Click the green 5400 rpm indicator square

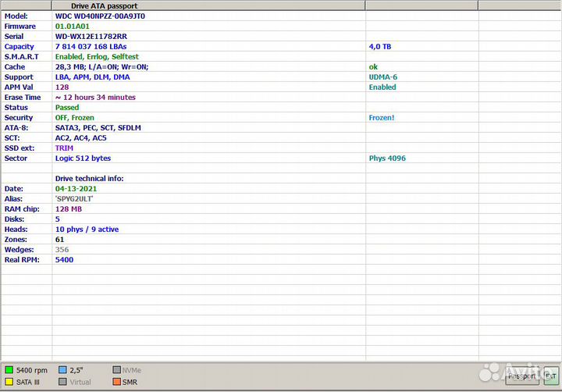pos(9,370)
